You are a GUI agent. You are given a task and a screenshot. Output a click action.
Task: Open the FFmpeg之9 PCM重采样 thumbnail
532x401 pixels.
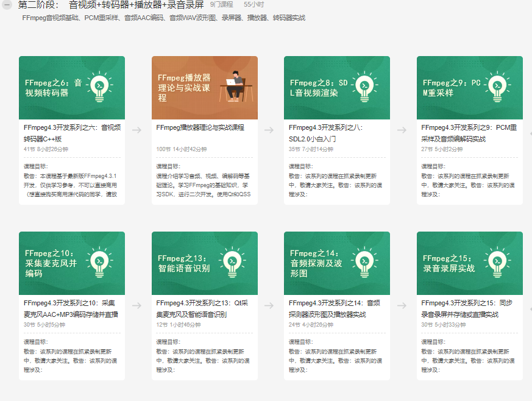(469, 87)
